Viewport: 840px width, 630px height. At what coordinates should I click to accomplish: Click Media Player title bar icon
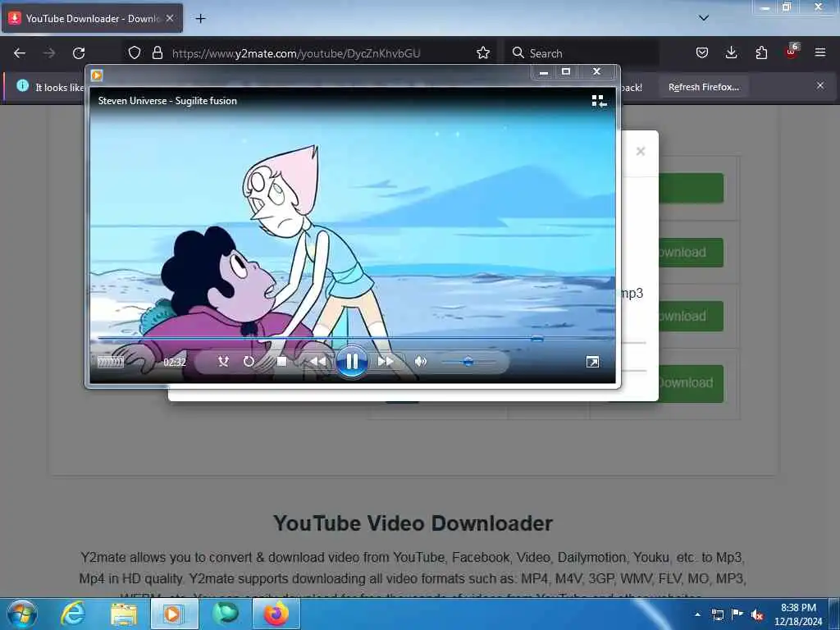(x=97, y=75)
